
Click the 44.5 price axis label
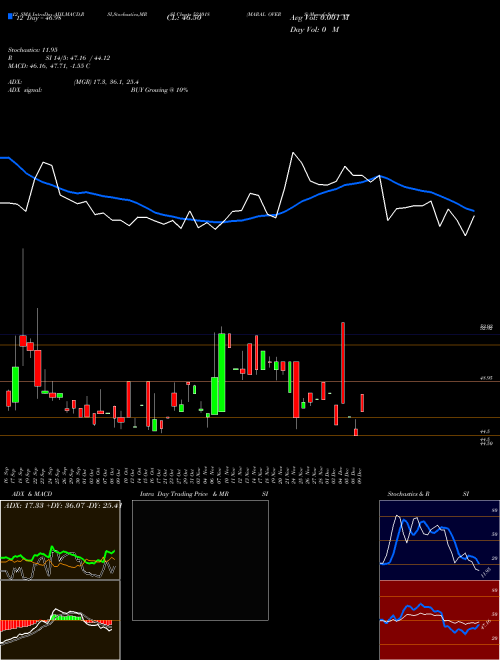[485, 432]
